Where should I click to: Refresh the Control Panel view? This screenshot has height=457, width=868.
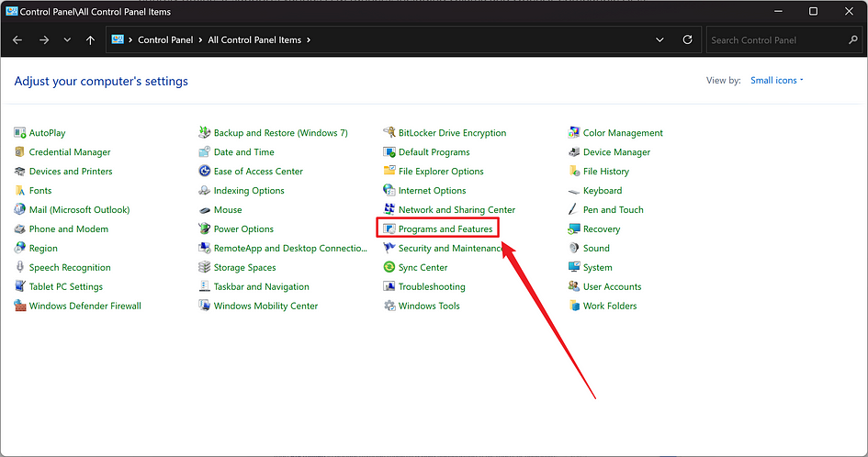pyautogui.click(x=688, y=39)
